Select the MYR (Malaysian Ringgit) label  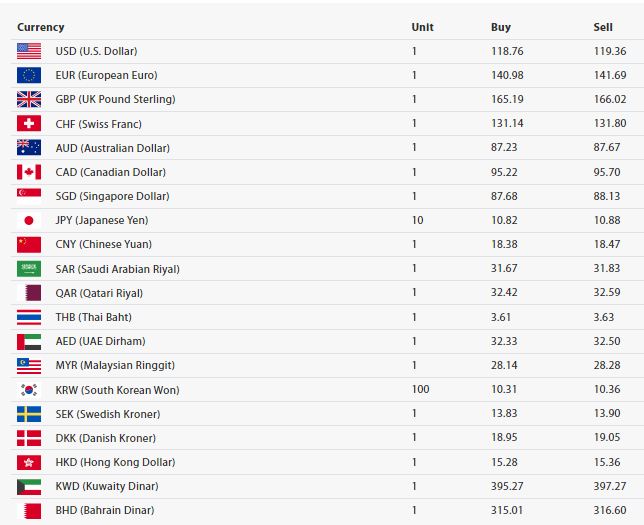tap(115, 365)
